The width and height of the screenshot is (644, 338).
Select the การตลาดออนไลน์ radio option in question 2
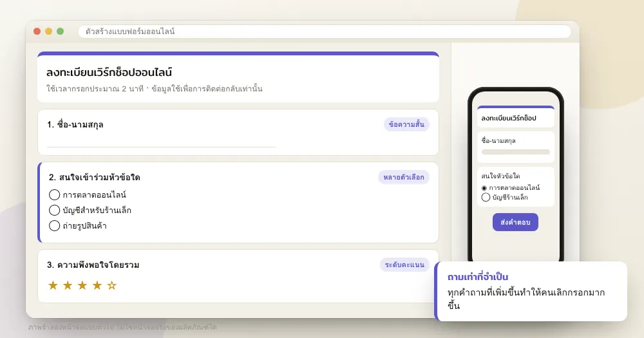tap(54, 194)
